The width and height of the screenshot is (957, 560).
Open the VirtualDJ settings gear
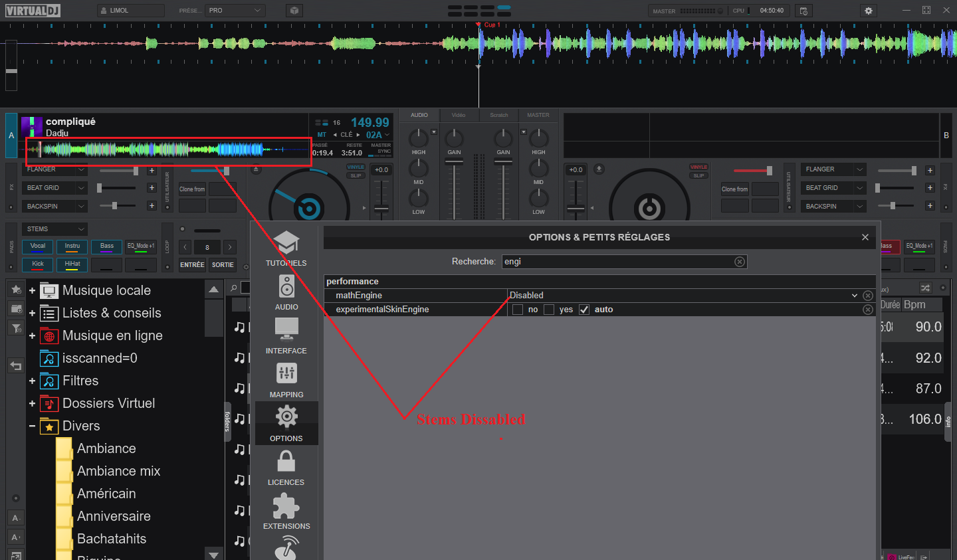click(x=869, y=11)
